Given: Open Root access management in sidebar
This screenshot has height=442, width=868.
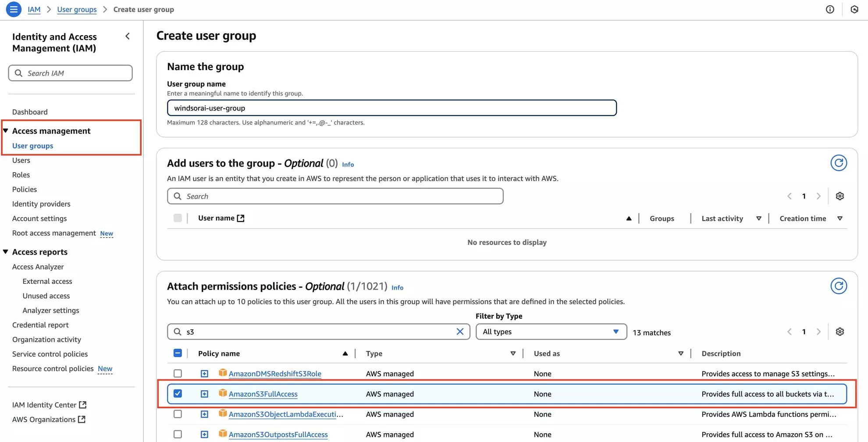Looking at the screenshot, I should click(x=54, y=233).
